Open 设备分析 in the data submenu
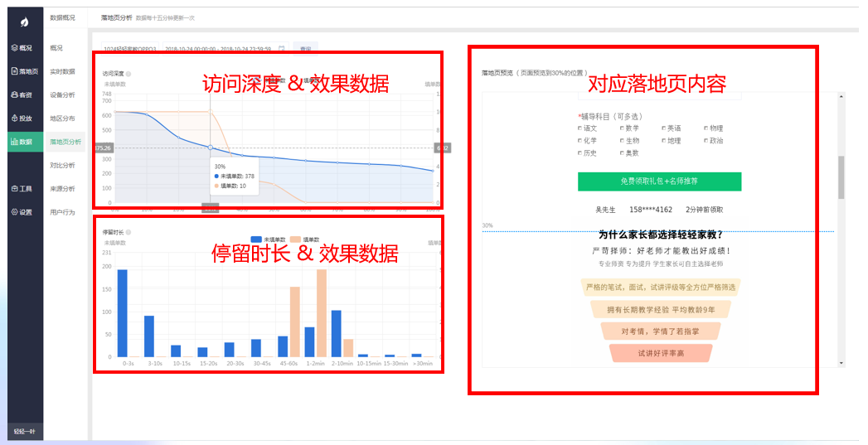The height and width of the screenshot is (445, 868). [x=62, y=95]
